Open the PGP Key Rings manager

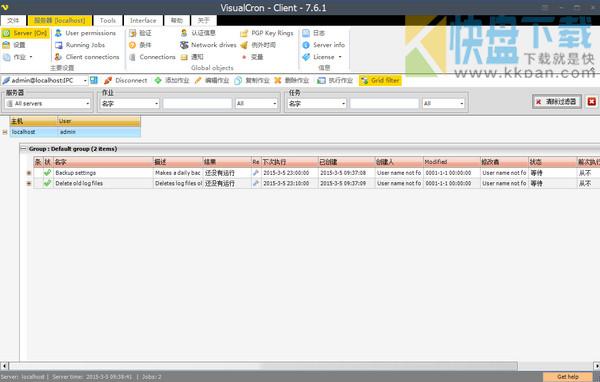pyautogui.click(x=267, y=33)
